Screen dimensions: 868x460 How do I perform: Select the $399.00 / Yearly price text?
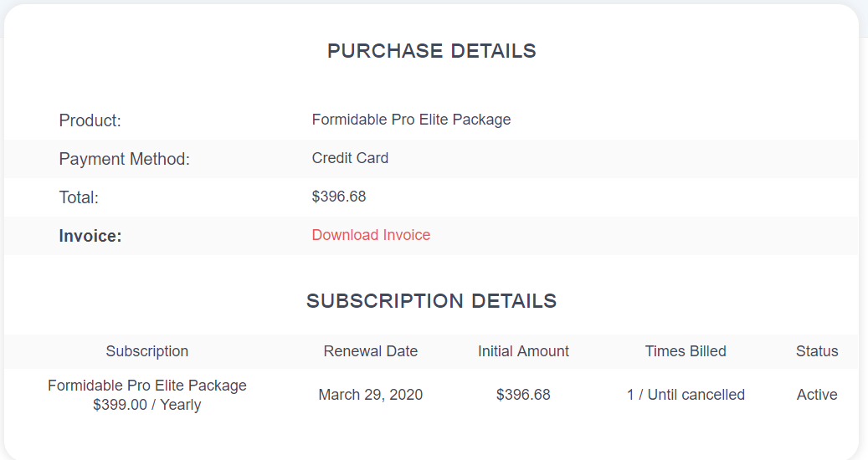point(147,405)
